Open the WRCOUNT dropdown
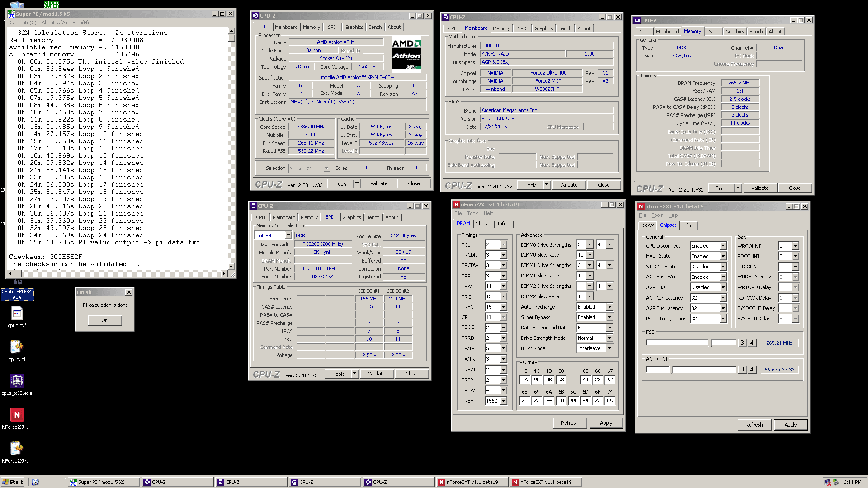 795,246
